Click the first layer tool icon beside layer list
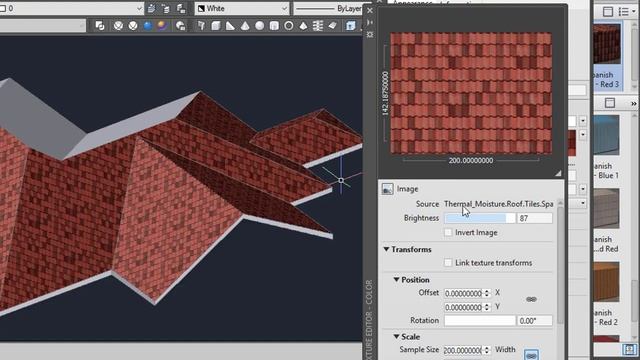The height and width of the screenshot is (360, 640). pyautogui.click(x=151, y=8)
